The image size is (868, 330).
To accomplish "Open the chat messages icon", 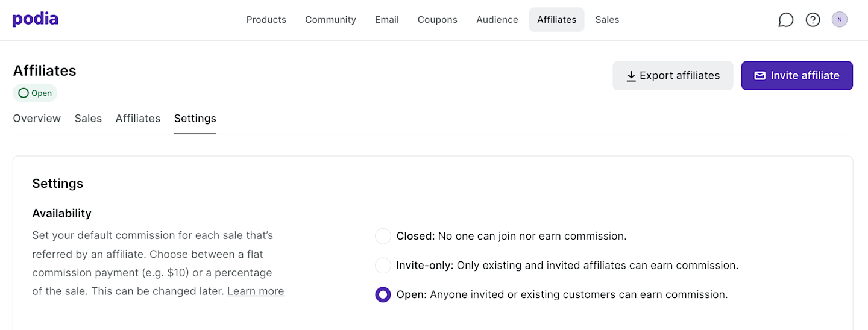I will coord(785,20).
